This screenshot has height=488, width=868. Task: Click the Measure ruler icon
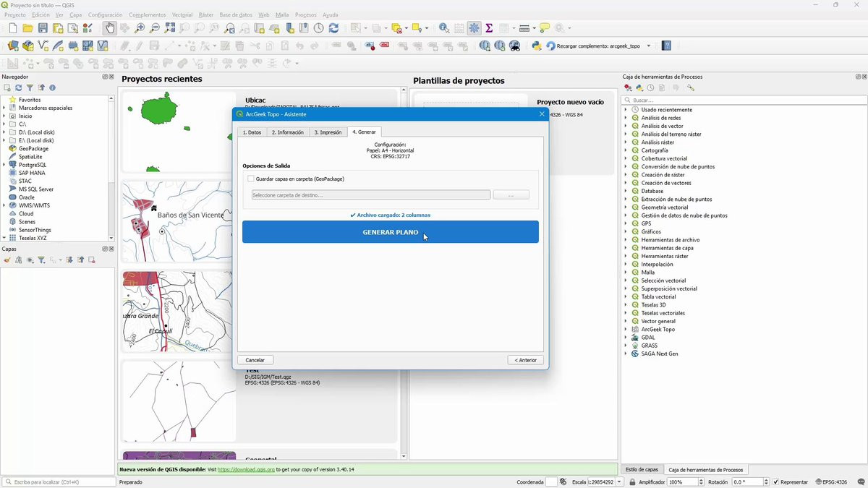[525, 28]
